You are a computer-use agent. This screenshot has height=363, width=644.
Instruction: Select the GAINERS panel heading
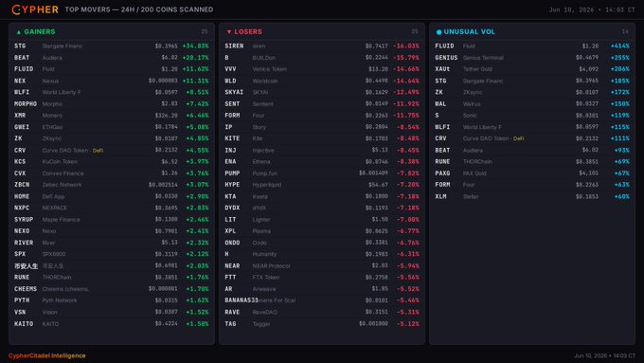[40, 31]
